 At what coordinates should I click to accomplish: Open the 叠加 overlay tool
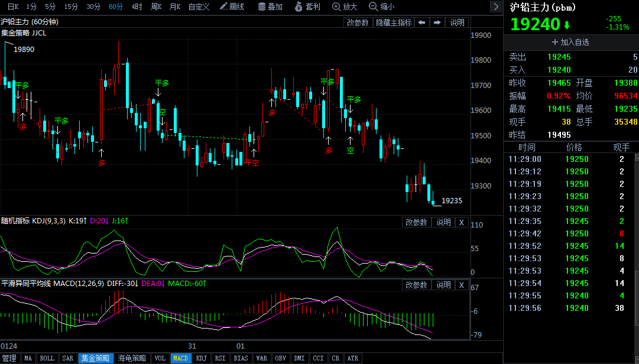(x=271, y=6)
